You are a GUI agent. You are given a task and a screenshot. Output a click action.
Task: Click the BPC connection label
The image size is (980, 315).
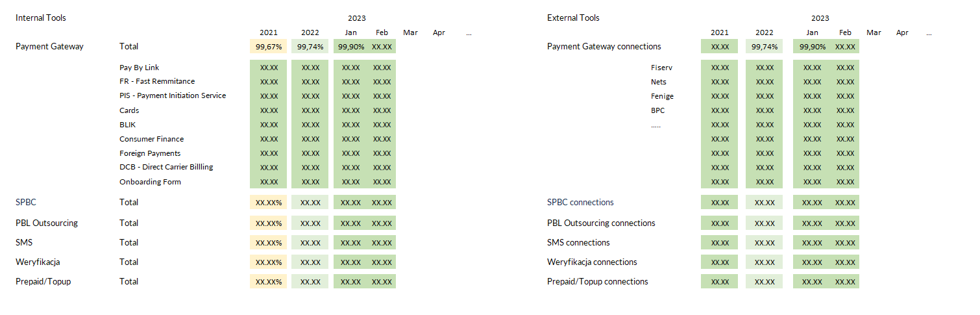click(657, 110)
